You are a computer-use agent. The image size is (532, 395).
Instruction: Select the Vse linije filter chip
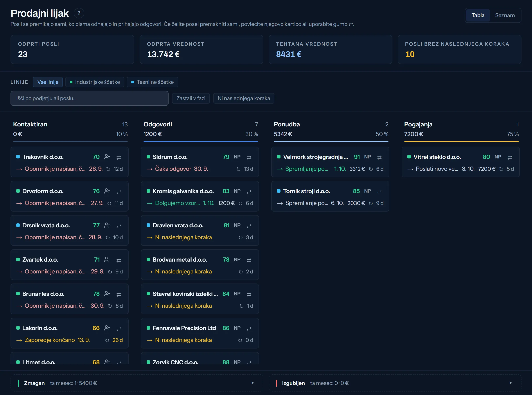(x=48, y=82)
